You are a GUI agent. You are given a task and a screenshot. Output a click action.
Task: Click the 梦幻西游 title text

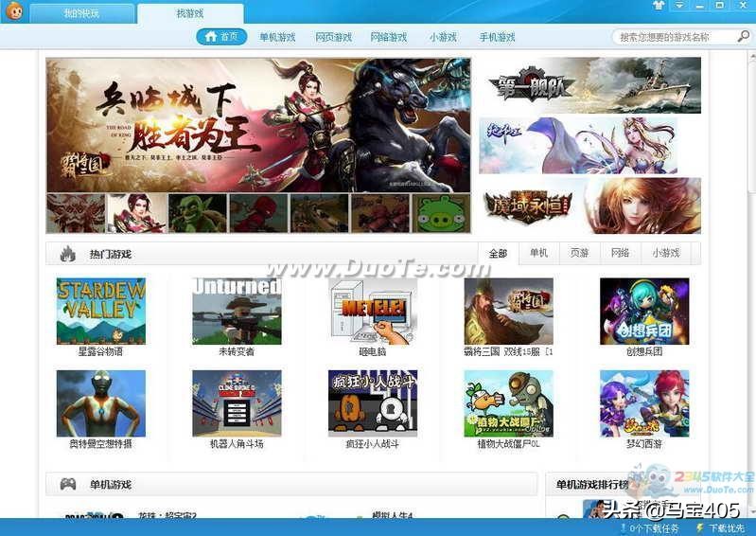click(644, 444)
